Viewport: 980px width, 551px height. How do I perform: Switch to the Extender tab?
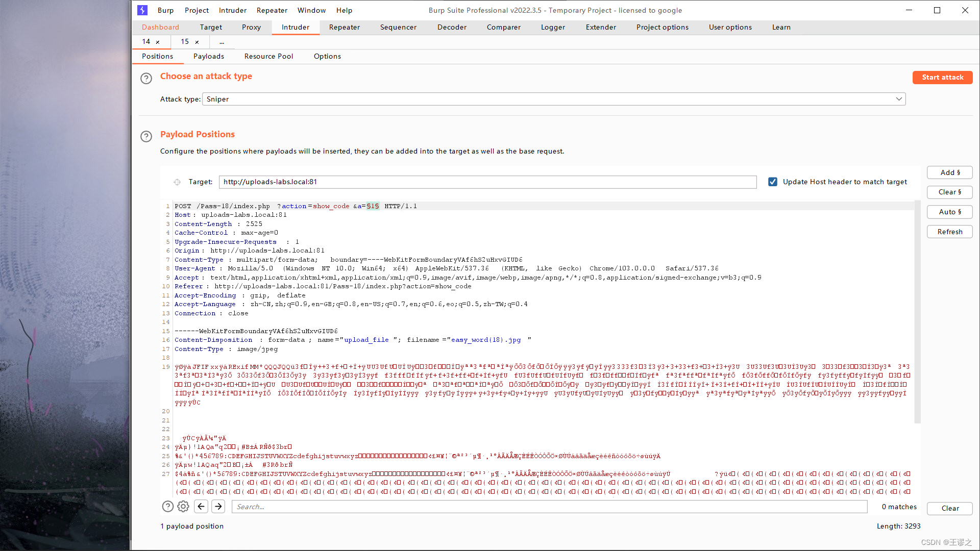[601, 28]
